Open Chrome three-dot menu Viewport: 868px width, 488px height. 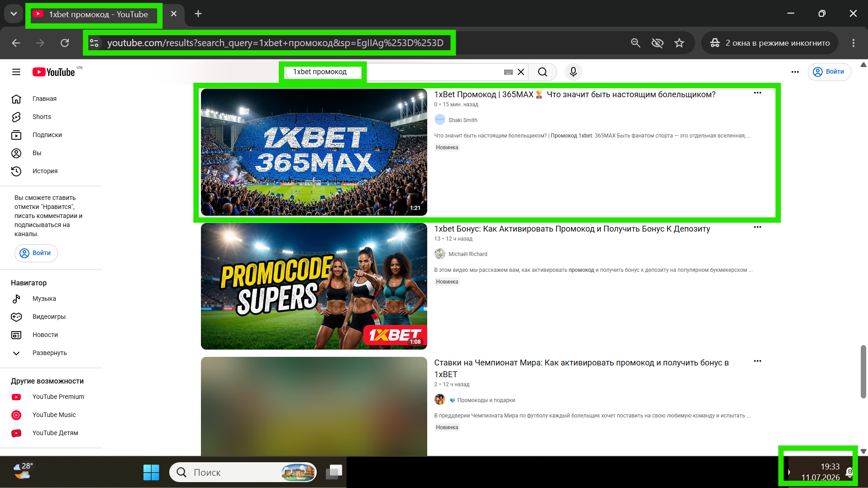click(x=854, y=43)
